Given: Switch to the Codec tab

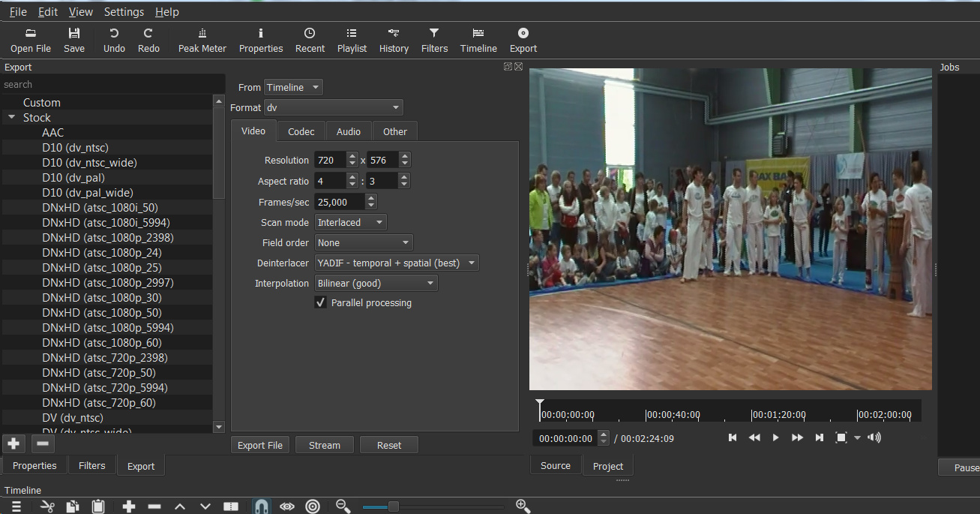Looking at the screenshot, I should tap(301, 131).
